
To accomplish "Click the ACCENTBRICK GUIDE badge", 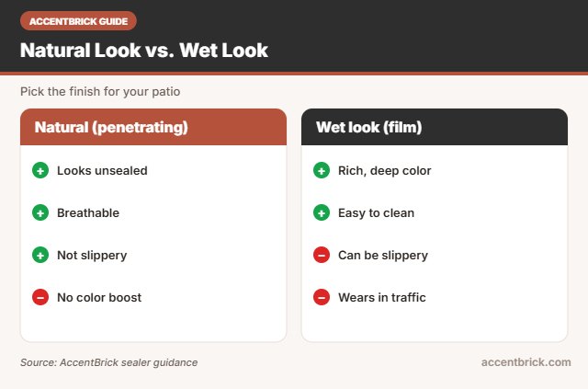I will tap(78, 21).
